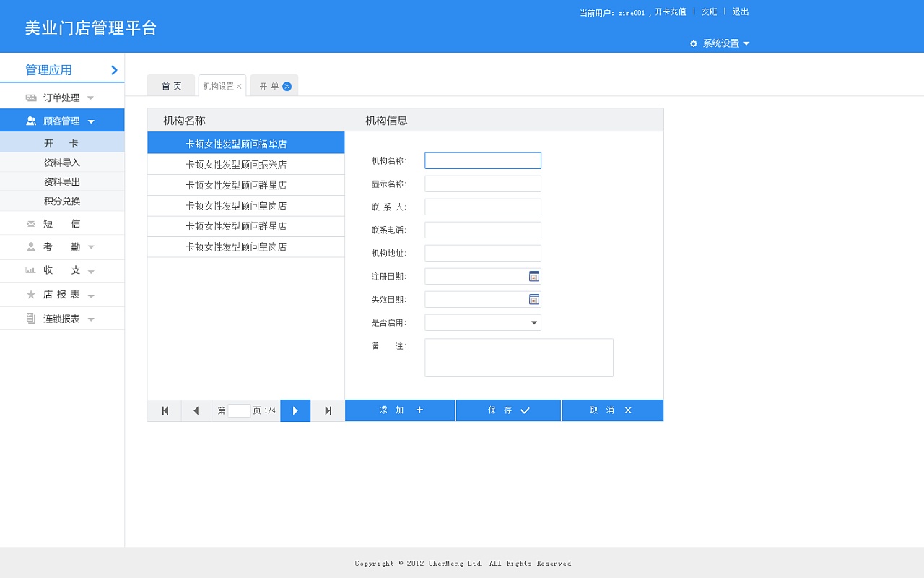Click the 添加 button
Viewport: 924px width, 578px height.
(x=400, y=410)
